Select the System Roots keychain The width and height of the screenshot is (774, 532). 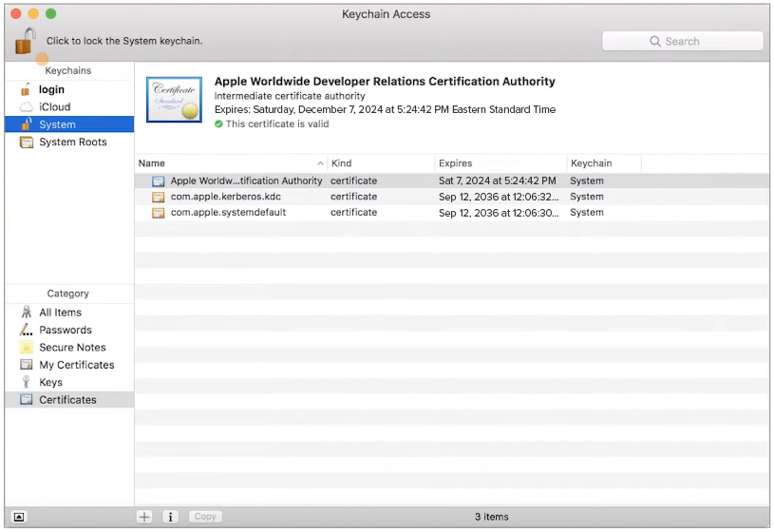tap(69, 142)
